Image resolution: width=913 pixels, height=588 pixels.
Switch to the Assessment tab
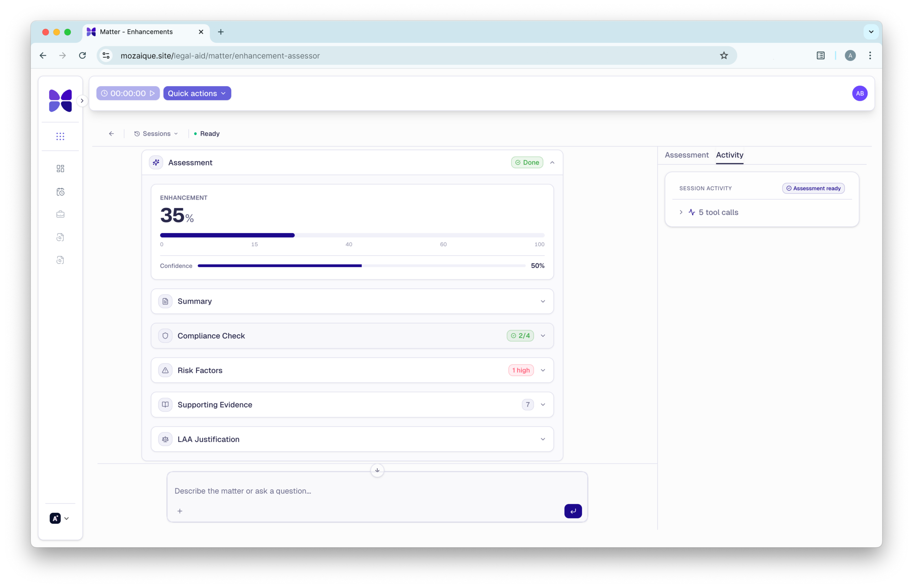pyautogui.click(x=687, y=155)
